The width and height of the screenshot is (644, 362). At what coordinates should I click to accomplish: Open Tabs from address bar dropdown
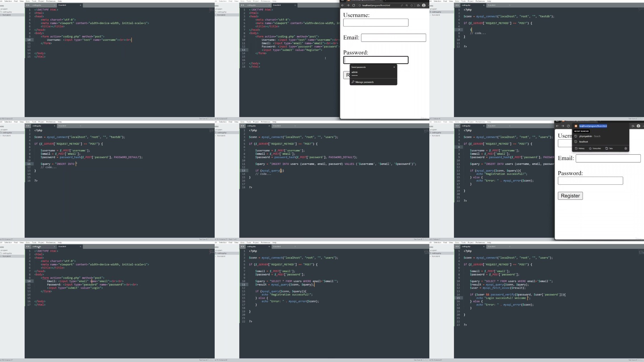click(609, 148)
